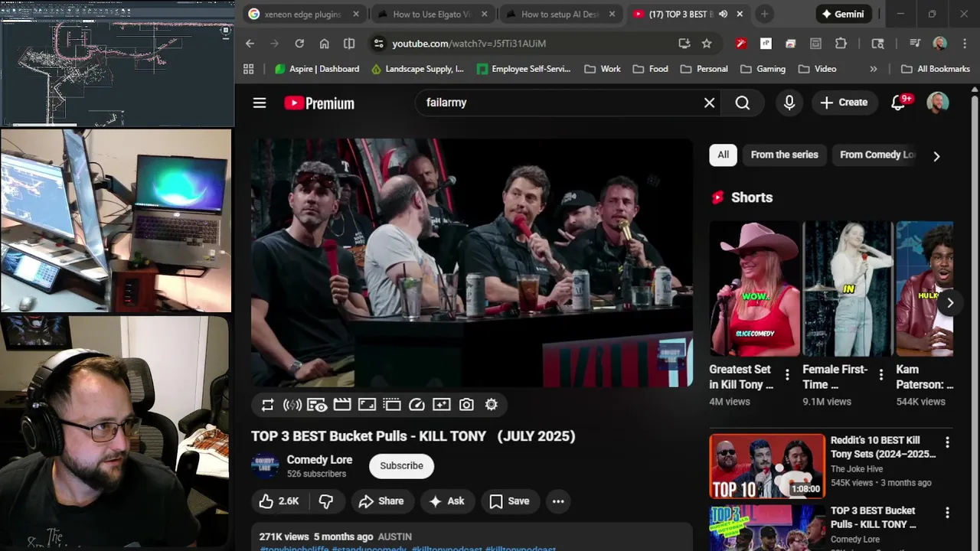Open Greatest Set in Kill Tony short
This screenshot has width=980, height=551.
754,289
